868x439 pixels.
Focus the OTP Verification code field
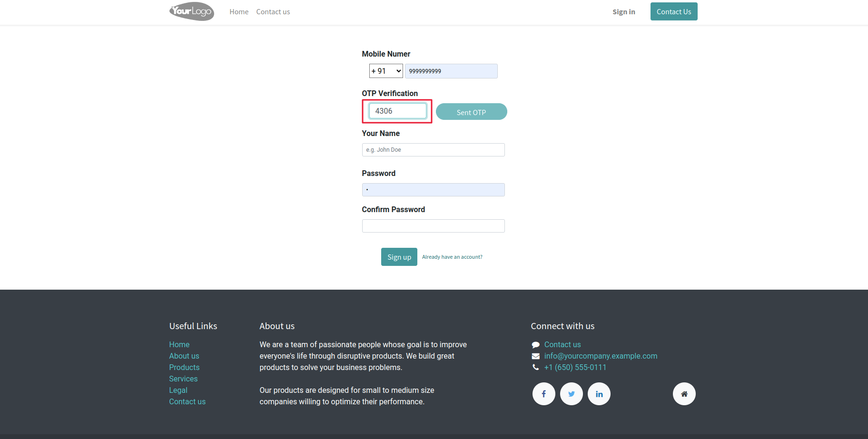[x=398, y=111]
